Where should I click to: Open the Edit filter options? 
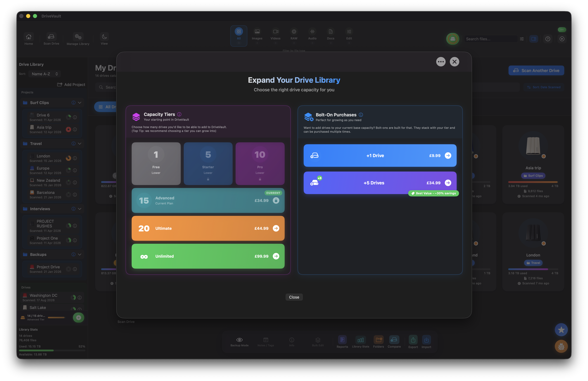click(x=349, y=36)
